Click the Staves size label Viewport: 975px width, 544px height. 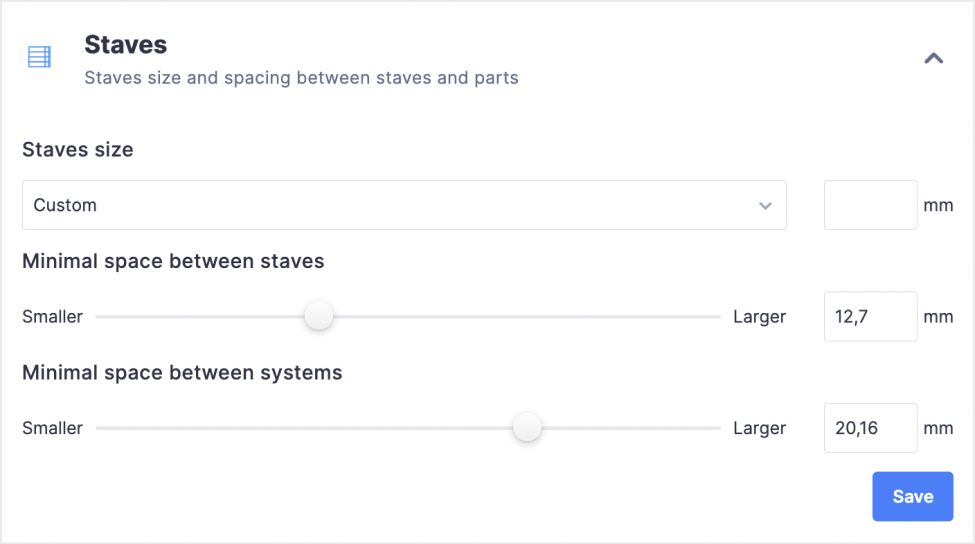point(78,150)
